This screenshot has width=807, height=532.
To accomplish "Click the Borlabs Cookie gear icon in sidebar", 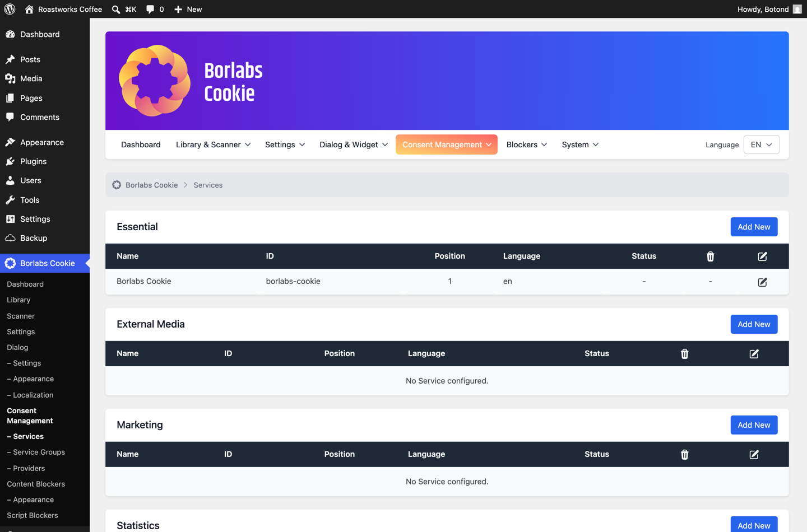I will pos(10,263).
